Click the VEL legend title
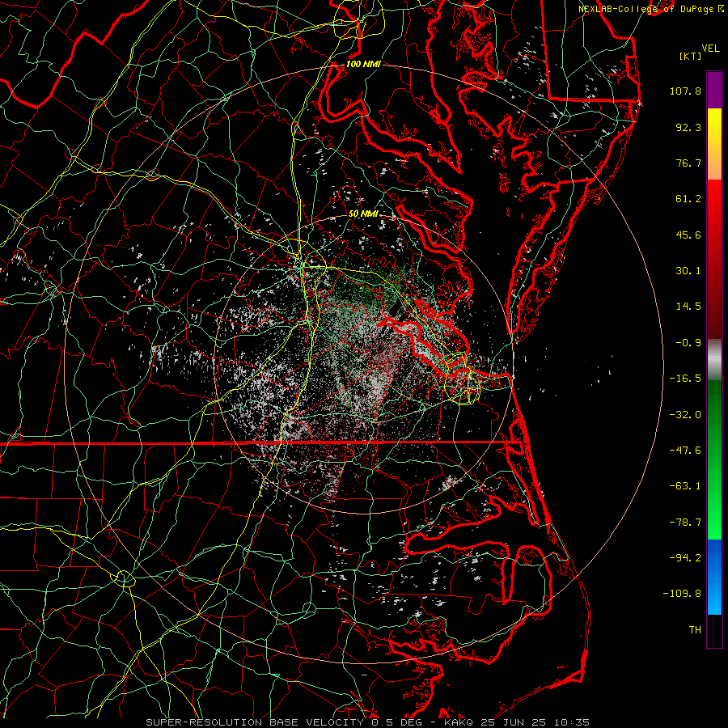The image size is (728, 728). pyautogui.click(x=710, y=49)
